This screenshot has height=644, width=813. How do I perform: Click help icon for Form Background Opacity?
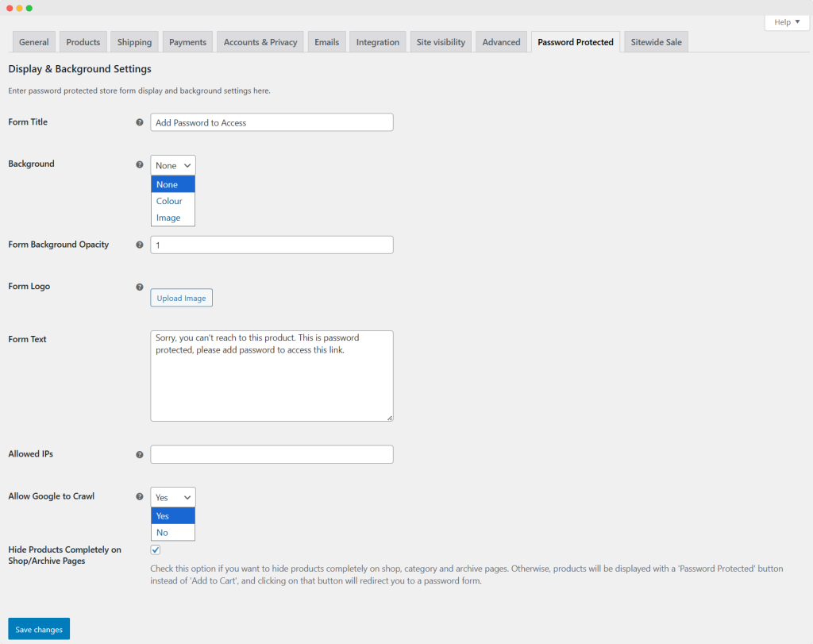pyautogui.click(x=140, y=245)
